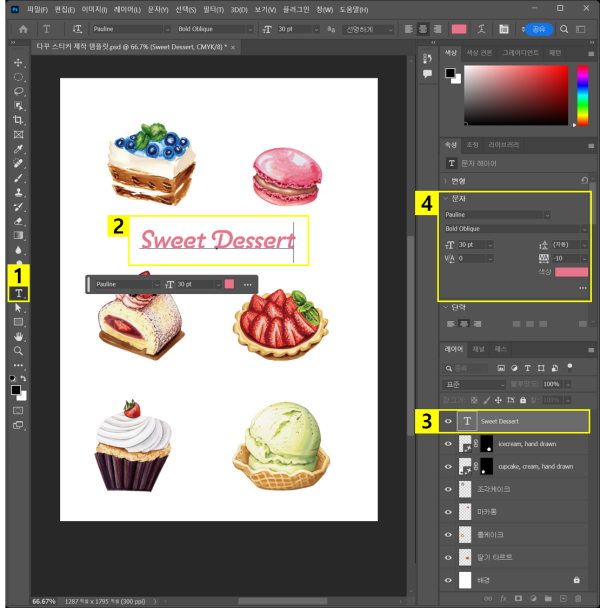The height and width of the screenshot is (608, 600).
Task: Expand the 변형 section in properties
Action: tap(445, 181)
